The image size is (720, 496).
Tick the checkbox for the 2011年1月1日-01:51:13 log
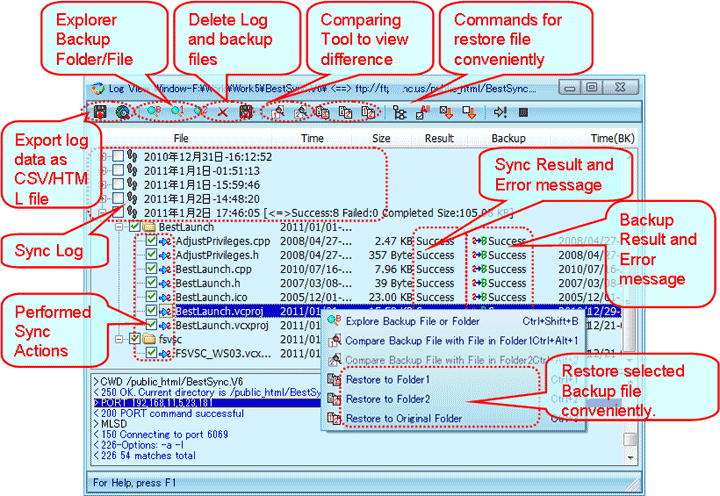click(118, 170)
